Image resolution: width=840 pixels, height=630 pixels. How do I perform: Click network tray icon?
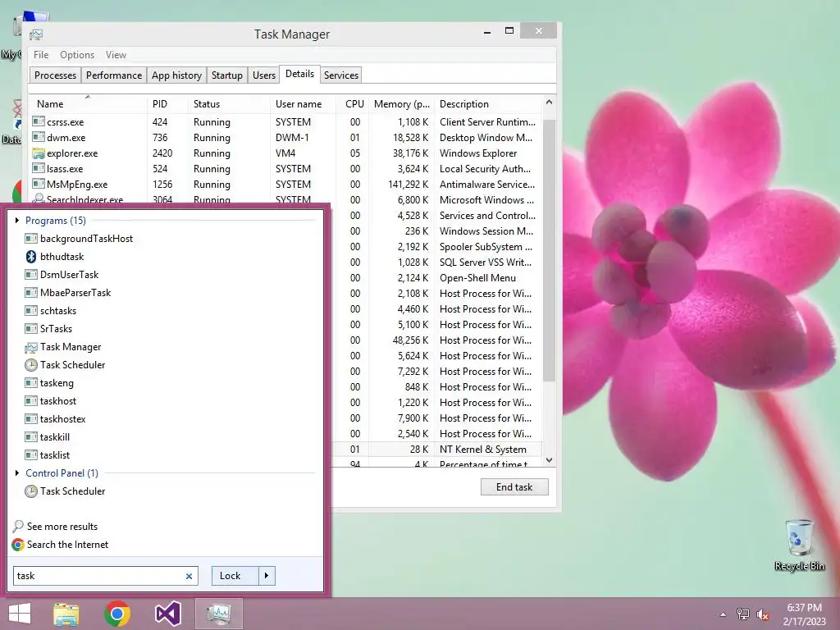click(742, 614)
